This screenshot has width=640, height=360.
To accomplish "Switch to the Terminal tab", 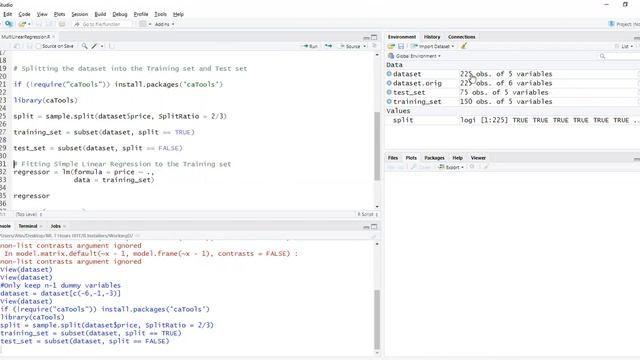I will (28, 226).
